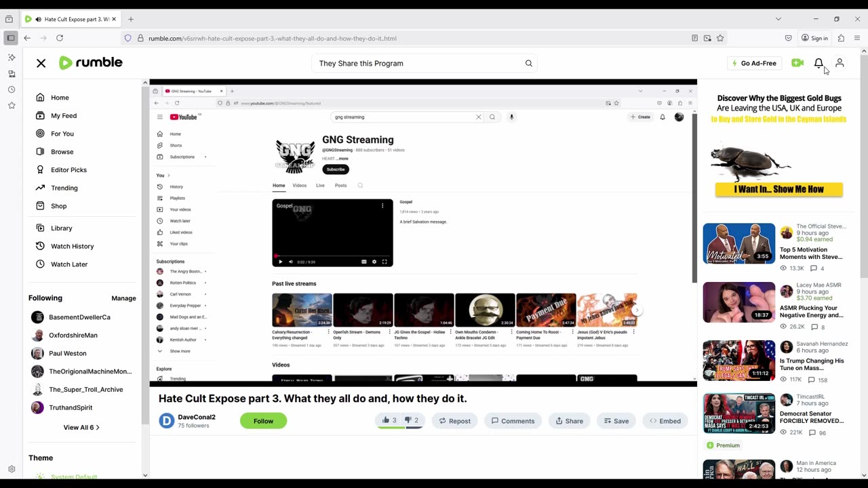Open a new tab with plus button

coord(131,19)
